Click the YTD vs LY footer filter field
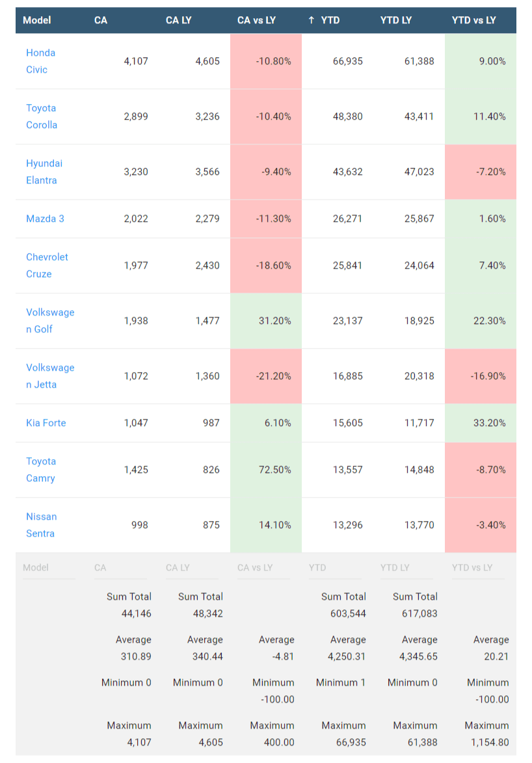532x763 pixels. point(478,567)
